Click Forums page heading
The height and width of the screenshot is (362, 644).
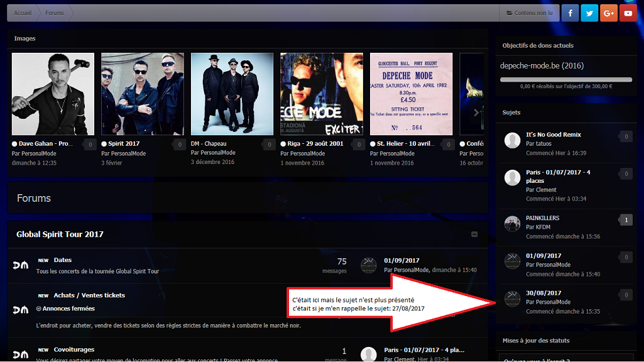[x=34, y=198]
